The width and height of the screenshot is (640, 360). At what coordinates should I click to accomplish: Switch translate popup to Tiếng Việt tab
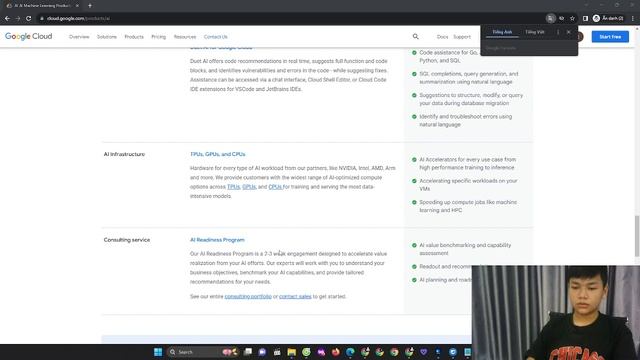(x=535, y=32)
